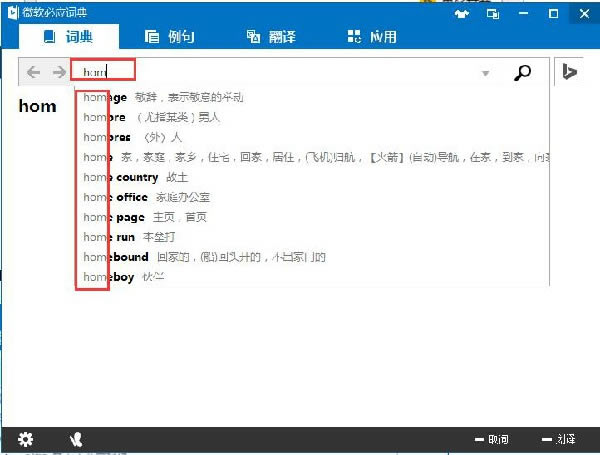The height and width of the screenshot is (455, 600).
Task: Open the 应用 tab
Action: 372,37
